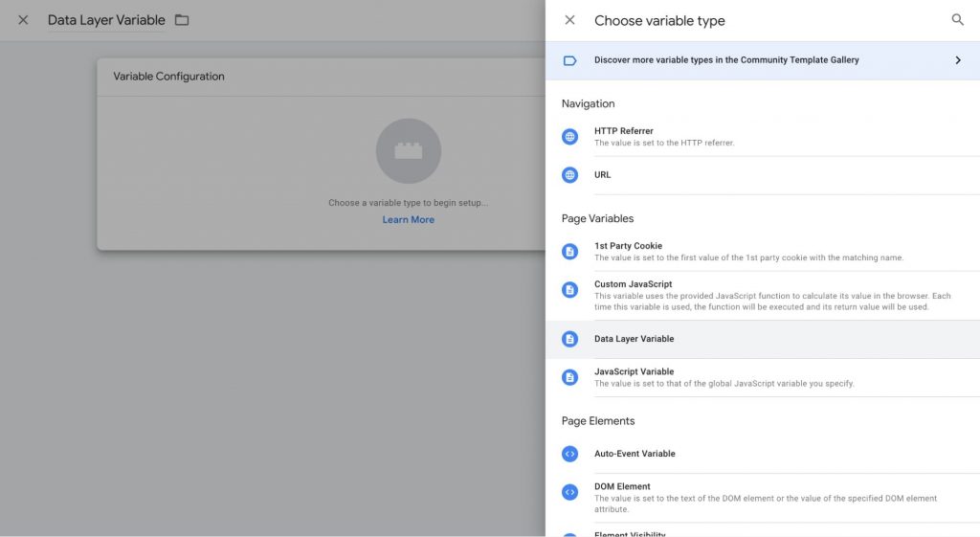Select JavaScript Variable type
This screenshot has width=980, height=537.
click(x=635, y=372)
